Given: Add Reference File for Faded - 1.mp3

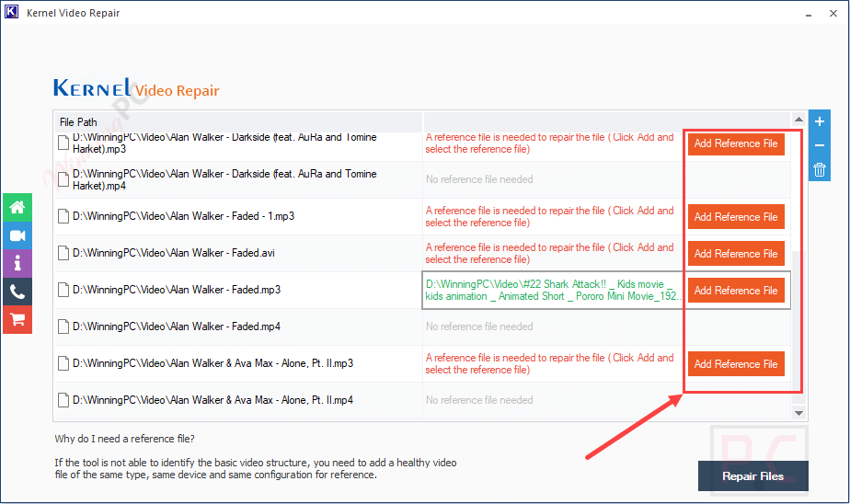Looking at the screenshot, I should pyautogui.click(x=736, y=217).
